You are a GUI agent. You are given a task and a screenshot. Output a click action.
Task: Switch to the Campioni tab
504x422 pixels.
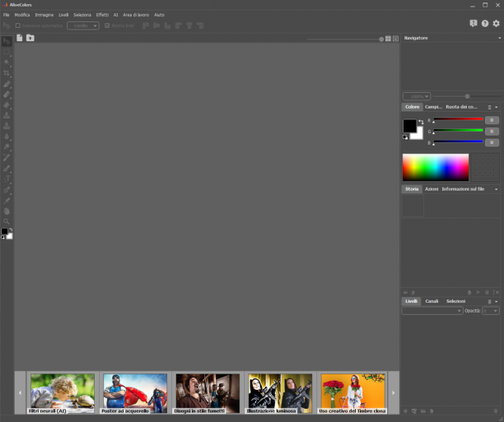point(433,107)
